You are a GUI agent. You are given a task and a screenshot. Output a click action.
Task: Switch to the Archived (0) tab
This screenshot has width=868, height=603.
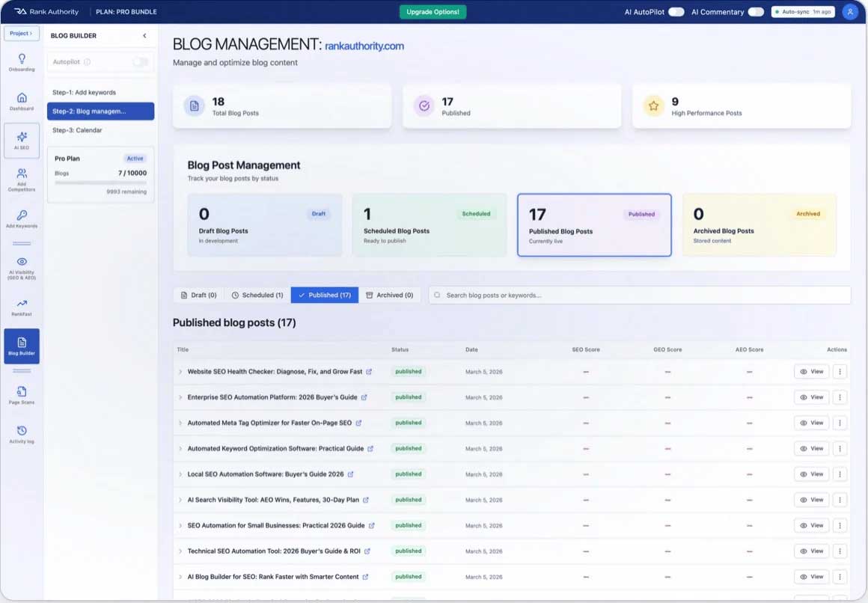[x=390, y=295]
